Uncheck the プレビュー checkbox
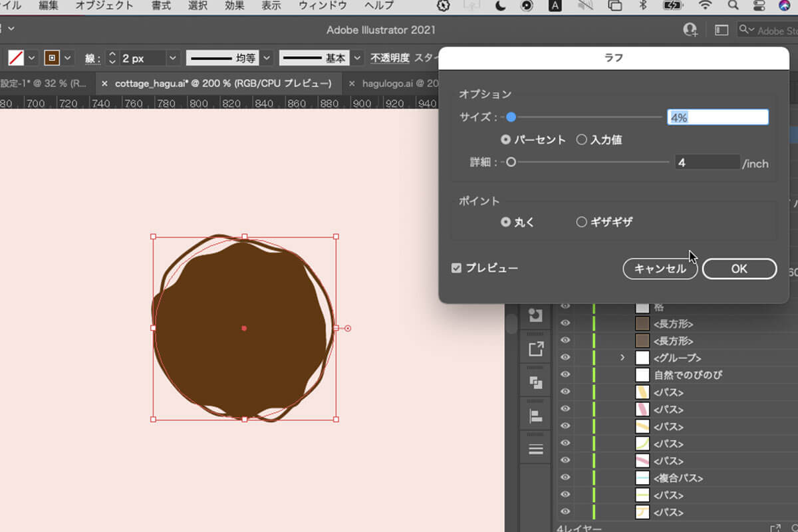 pyautogui.click(x=456, y=268)
